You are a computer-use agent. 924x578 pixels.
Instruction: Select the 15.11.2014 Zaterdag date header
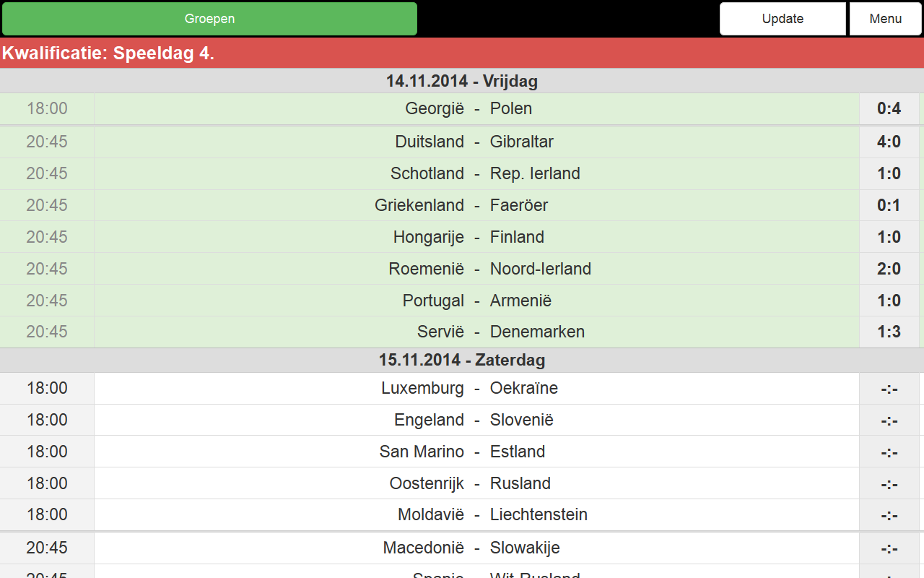(x=462, y=360)
